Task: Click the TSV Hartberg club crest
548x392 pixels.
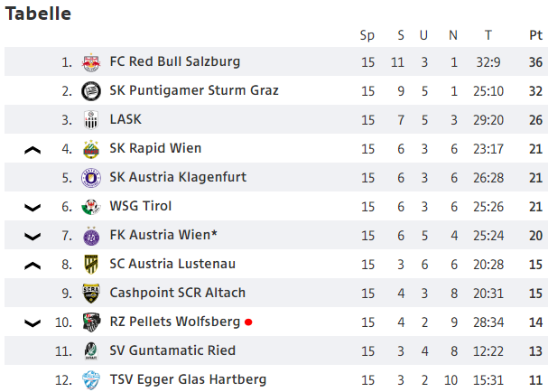Action: pos(91,380)
